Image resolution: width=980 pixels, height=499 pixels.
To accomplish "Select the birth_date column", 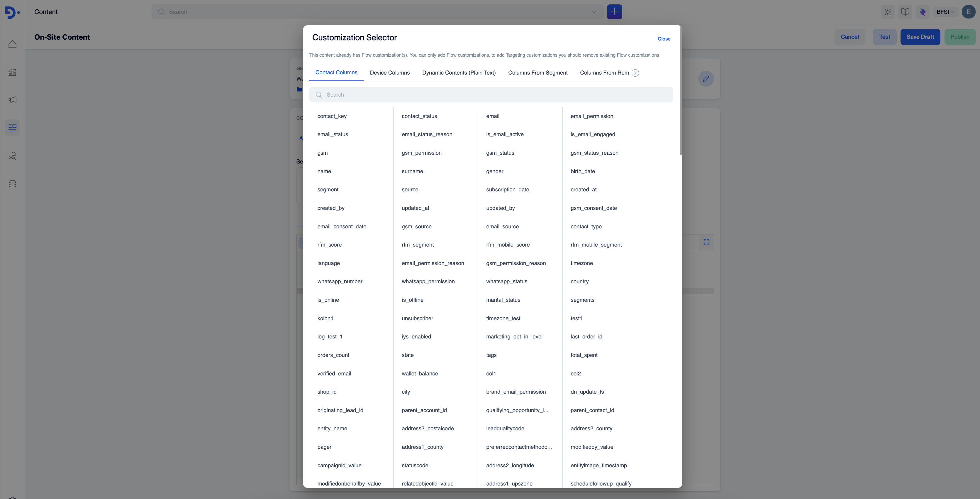I will 582,171.
